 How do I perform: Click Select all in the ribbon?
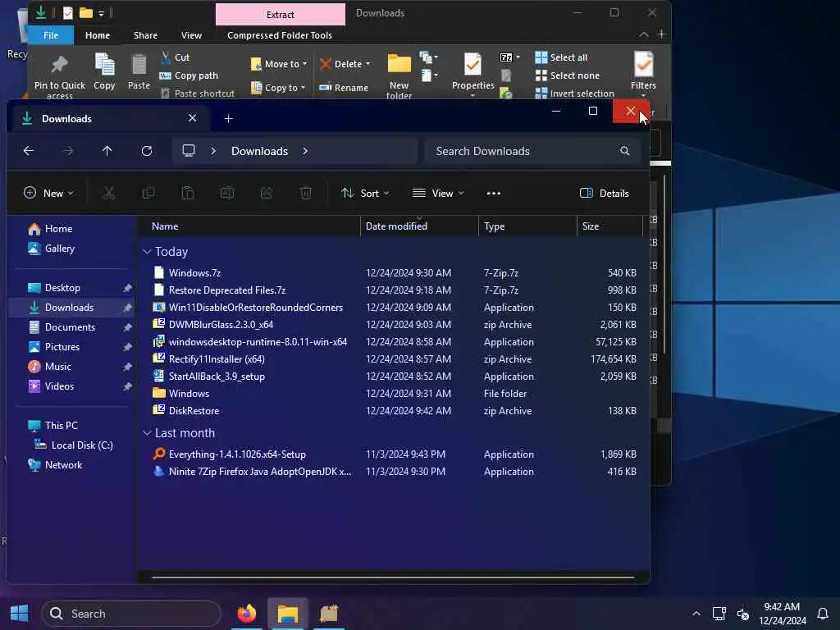(561, 57)
